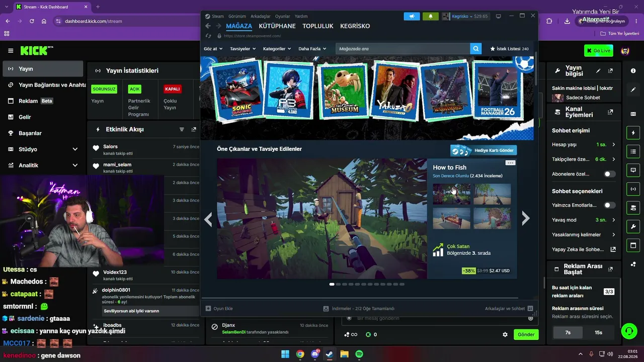
Task: Open the Kick hamburger menu
Action: tap(11, 51)
